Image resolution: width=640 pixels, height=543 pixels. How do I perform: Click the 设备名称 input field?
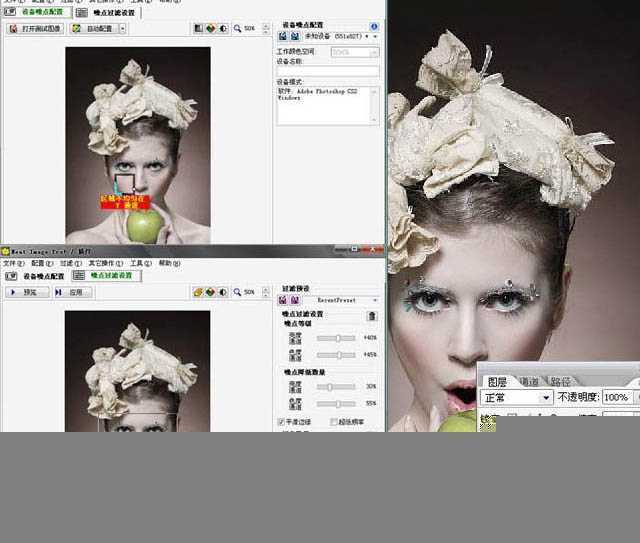point(328,71)
